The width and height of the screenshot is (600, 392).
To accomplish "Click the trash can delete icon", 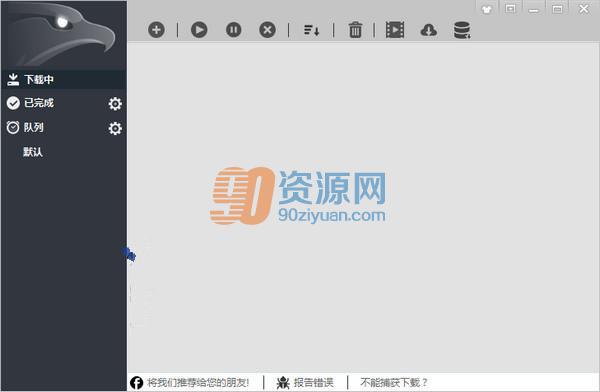I will [x=355, y=30].
